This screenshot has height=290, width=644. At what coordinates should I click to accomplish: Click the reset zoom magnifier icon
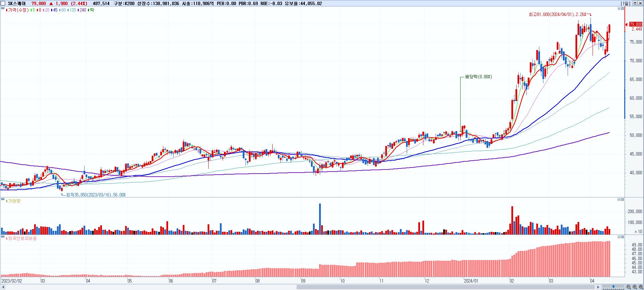pos(641,287)
